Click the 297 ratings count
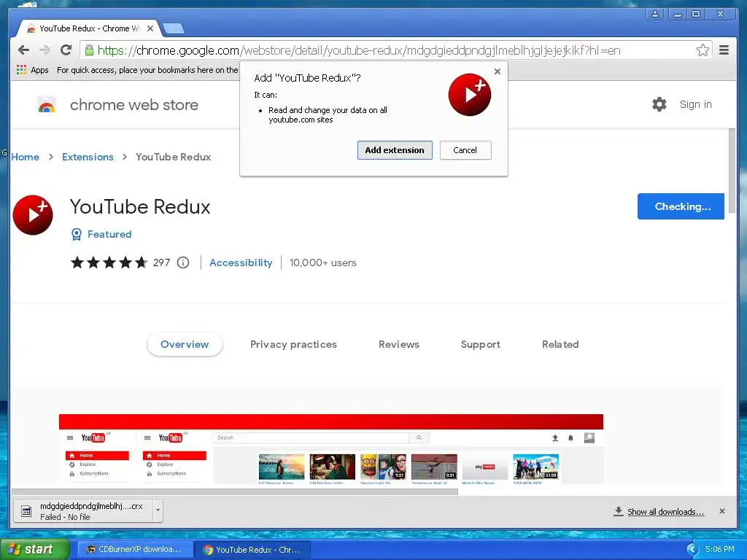This screenshot has width=747, height=560. (161, 262)
